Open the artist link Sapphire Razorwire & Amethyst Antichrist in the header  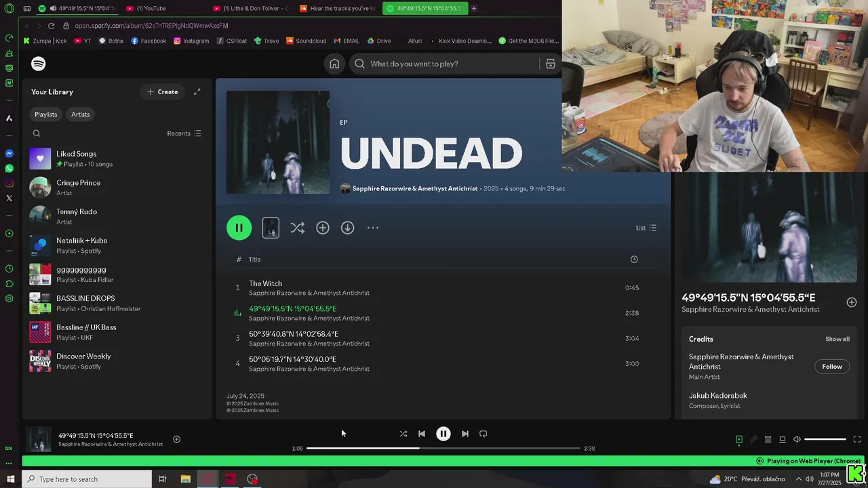click(x=415, y=188)
